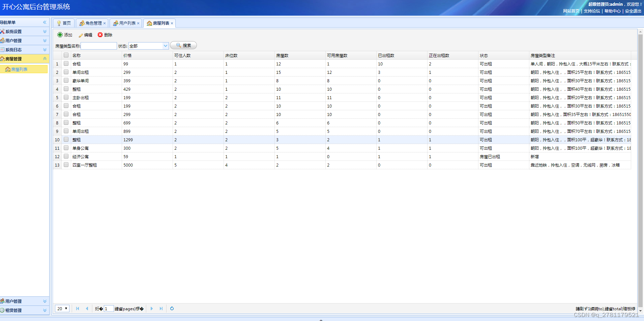
Task: Check row 3 豪华单间 checkbox
Action: click(66, 80)
